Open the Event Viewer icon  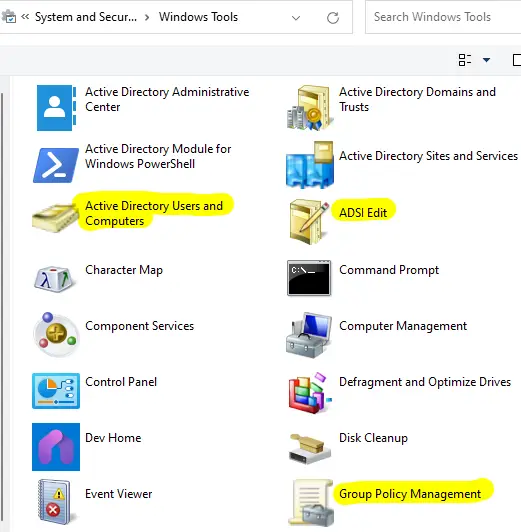click(x=55, y=502)
